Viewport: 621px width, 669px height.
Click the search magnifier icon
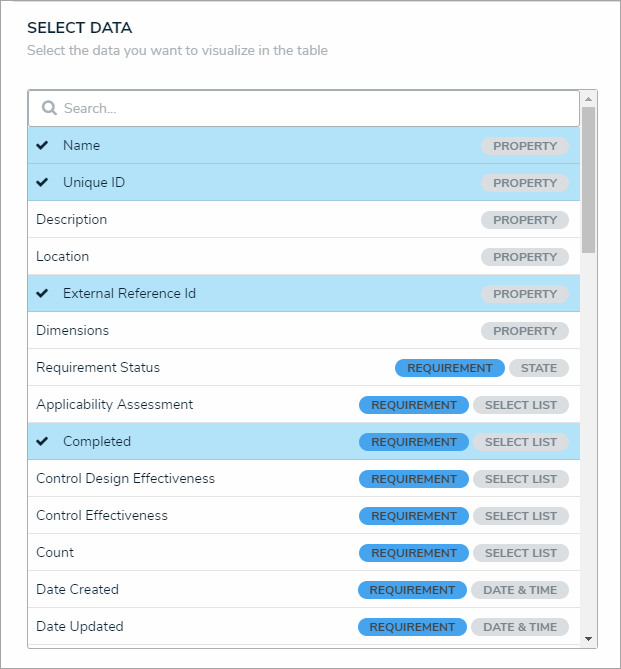48,108
